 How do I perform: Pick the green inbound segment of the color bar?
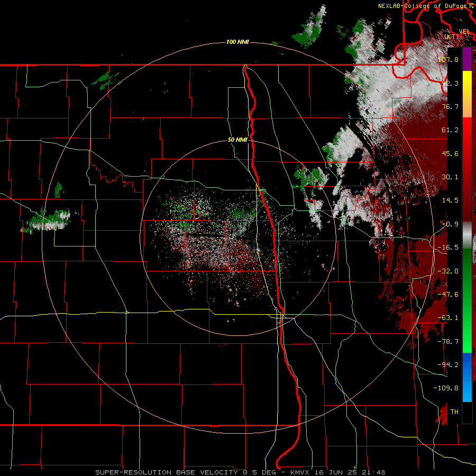(x=467, y=300)
